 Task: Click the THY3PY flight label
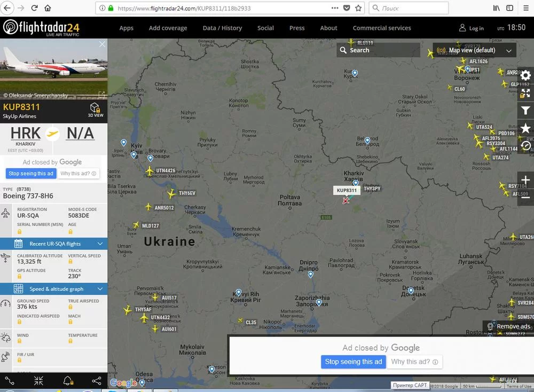click(372, 189)
